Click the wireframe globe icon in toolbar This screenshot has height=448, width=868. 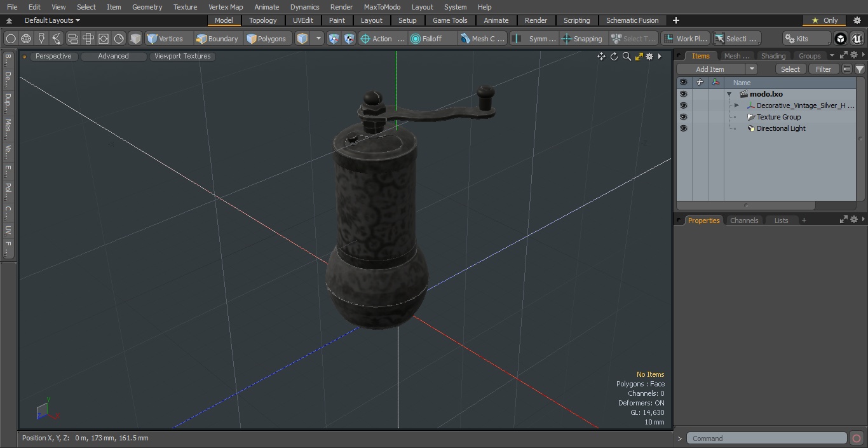[26, 39]
